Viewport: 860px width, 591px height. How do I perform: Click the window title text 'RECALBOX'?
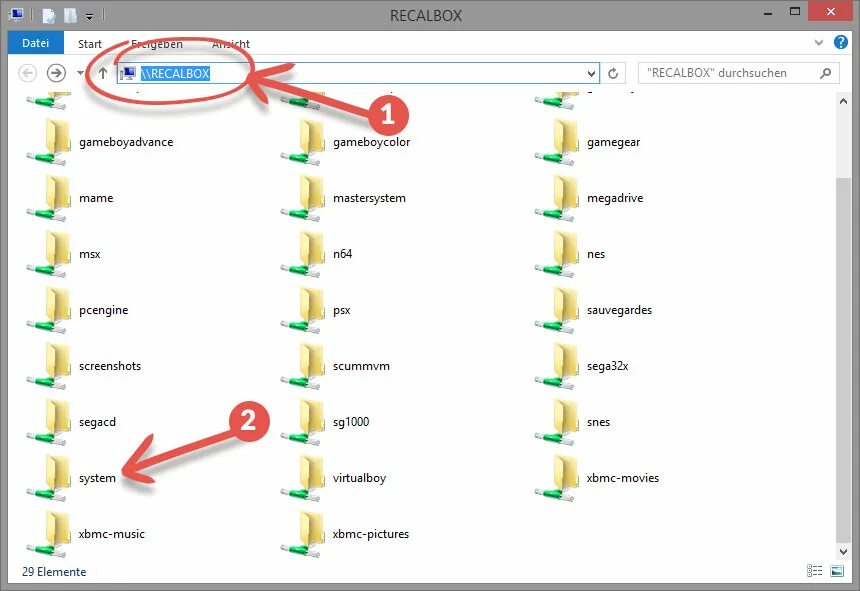(426, 16)
